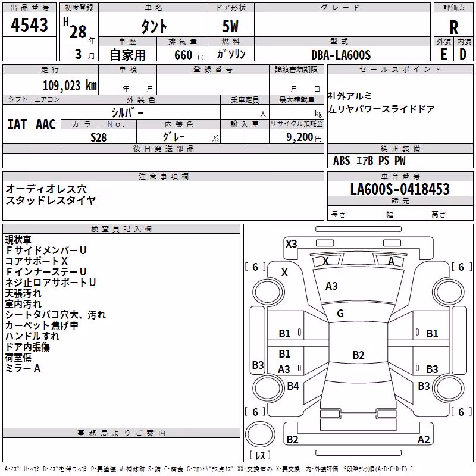The height and width of the screenshot is (476, 476).
Task: Click the damage code legend at bottom
Action: pyautogui.click(x=209, y=469)
